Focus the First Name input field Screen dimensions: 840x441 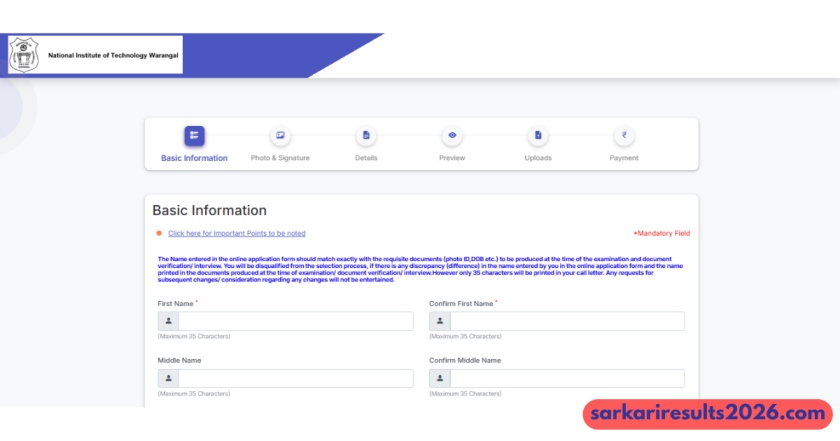(x=295, y=321)
